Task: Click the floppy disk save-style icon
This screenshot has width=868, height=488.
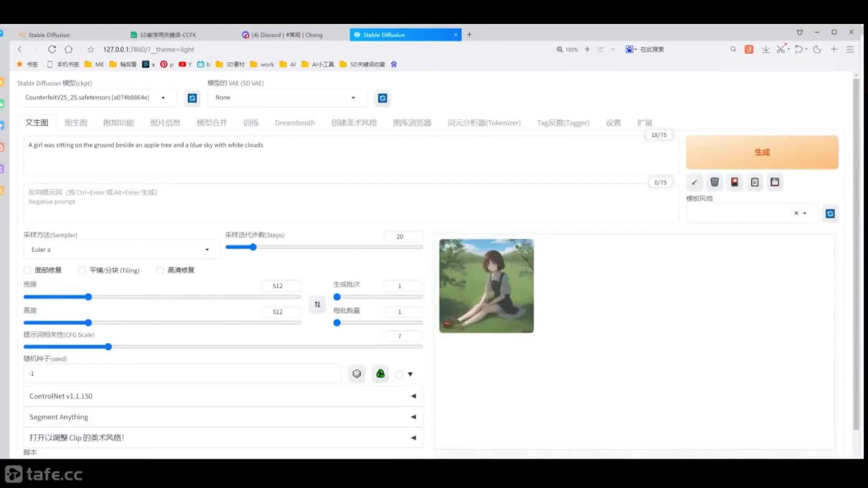Action: [x=775, y=182]
